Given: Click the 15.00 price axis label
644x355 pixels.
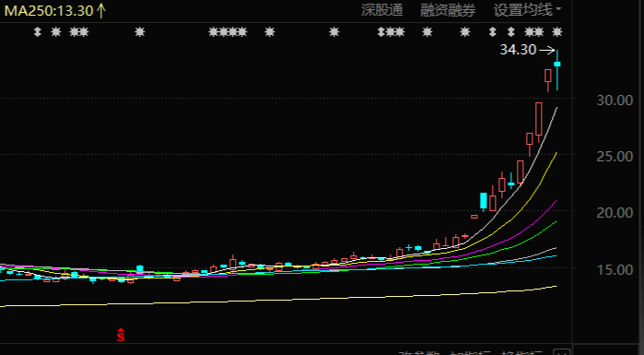Looking at the screenshot, I should 615,269.
